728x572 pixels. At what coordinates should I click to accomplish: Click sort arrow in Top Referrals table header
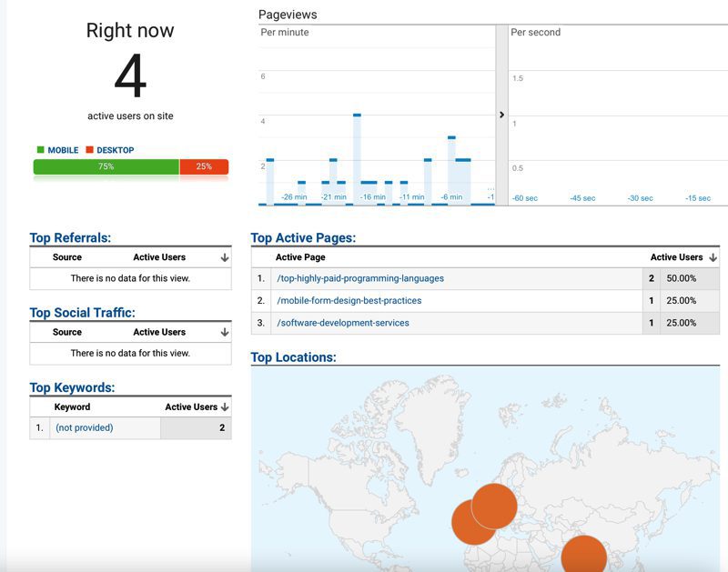(x=224, y=258)
